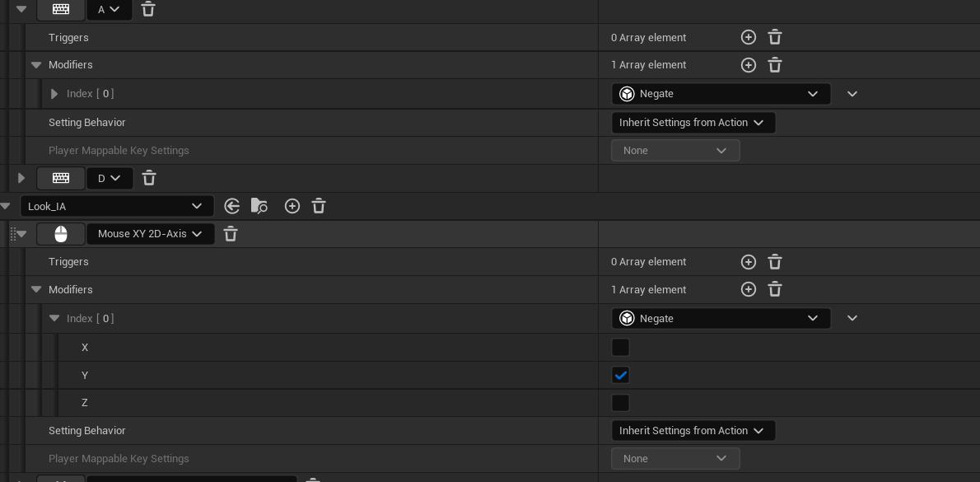Delete the A key mapping

pyautogui.click(x=148, y=9)
